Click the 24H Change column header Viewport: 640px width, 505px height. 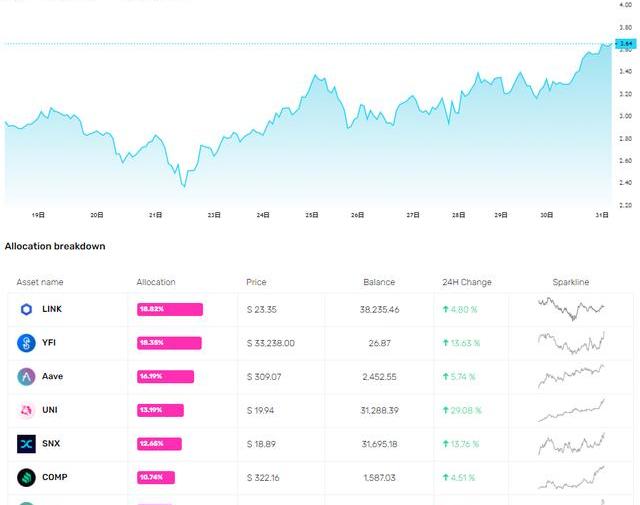(x=466, y=282)
